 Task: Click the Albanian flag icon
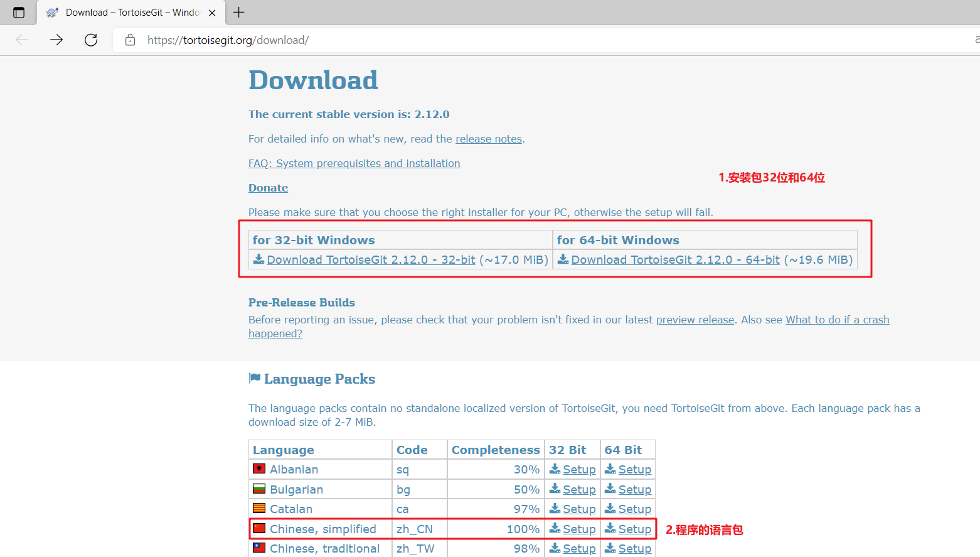point(259,468)
